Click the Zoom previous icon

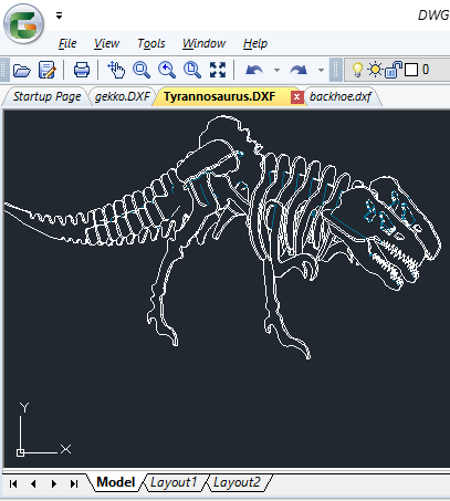(x=167, y=70)
